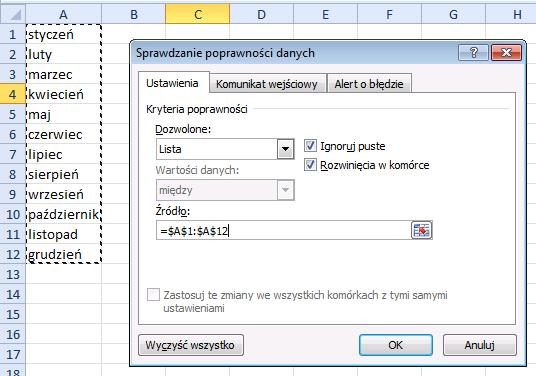This screenshot has width=536, height=376.
Task: Select row 13 header
Action: point(13,274)
